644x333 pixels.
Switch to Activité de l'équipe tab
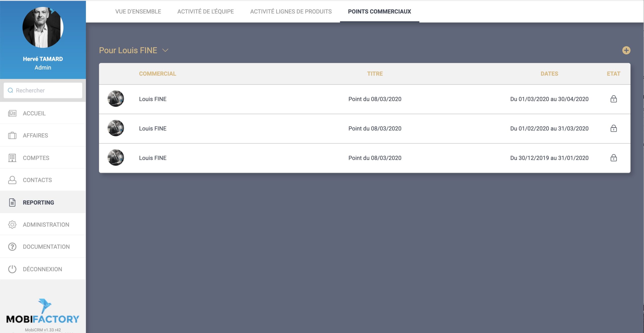206,12
